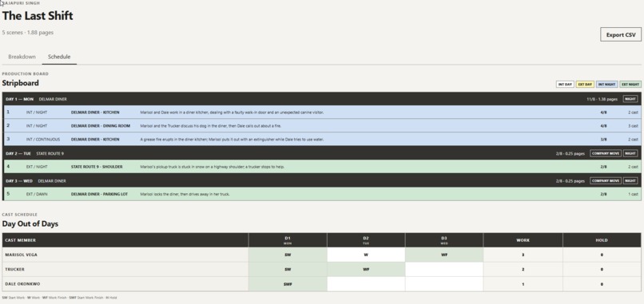The width and height of the screenshot is (644, 304).
Task: Click the COMPANY MOVE badge on Day 2
Action: (606, 153)
